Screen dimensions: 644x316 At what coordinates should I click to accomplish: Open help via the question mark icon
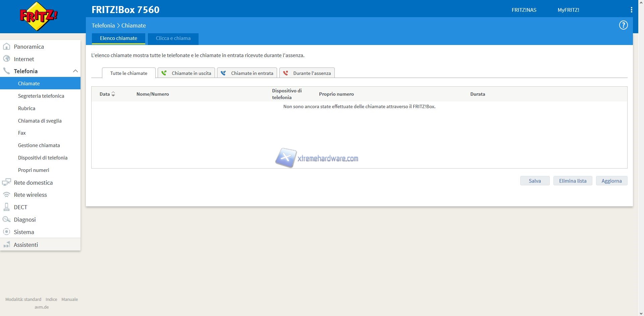pos(623,25)
